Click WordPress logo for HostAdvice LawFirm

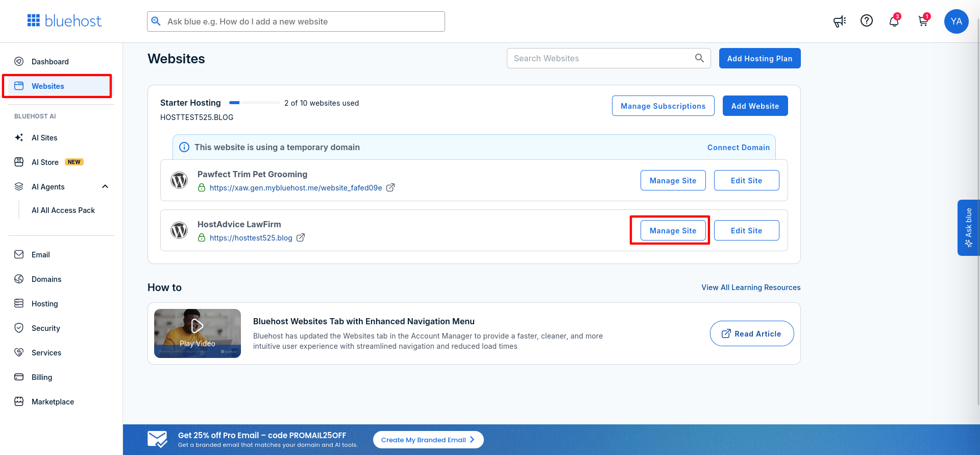[x=179, y=230]
